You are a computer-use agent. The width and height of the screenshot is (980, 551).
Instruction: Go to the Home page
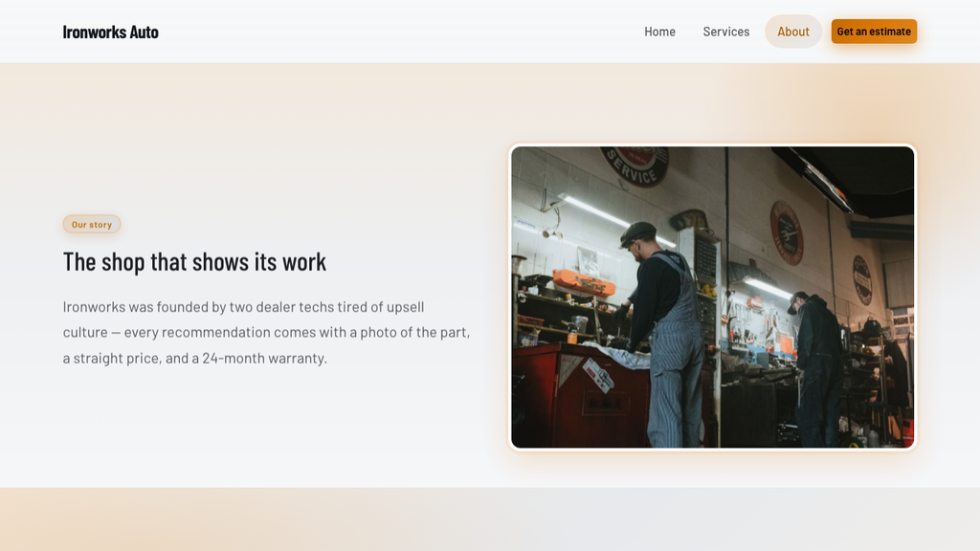[659, 32]
